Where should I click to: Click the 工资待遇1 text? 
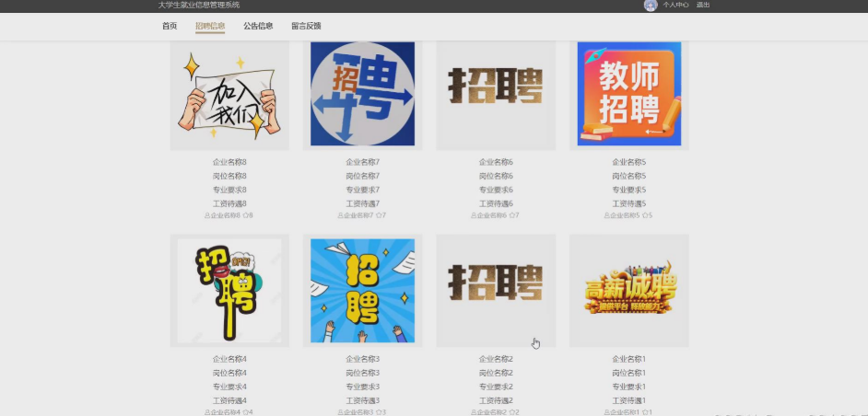pyautogui.click(x=629, y=400)
